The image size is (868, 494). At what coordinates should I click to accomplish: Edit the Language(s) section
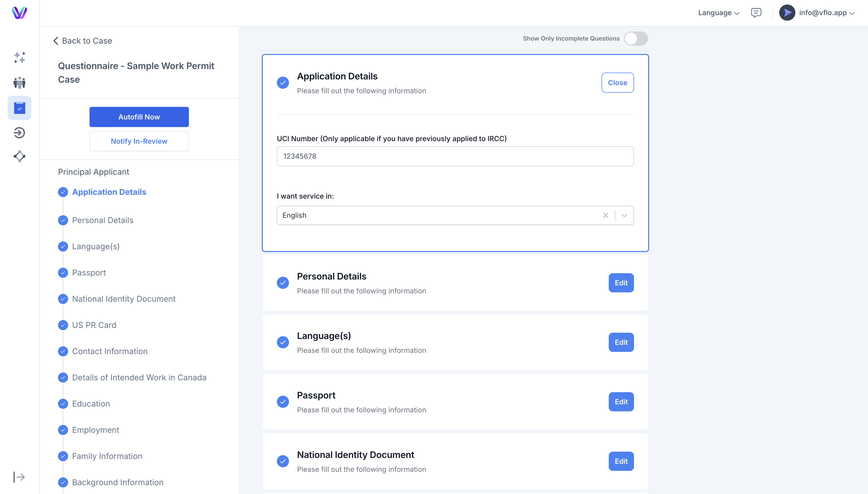point(621,342)
